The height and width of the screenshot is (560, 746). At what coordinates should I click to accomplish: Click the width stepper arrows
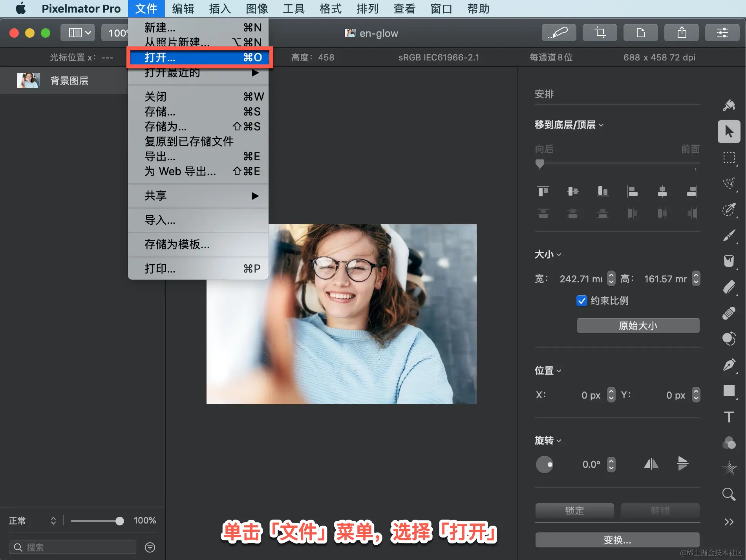pyautogui.click(x=611, y=278)
